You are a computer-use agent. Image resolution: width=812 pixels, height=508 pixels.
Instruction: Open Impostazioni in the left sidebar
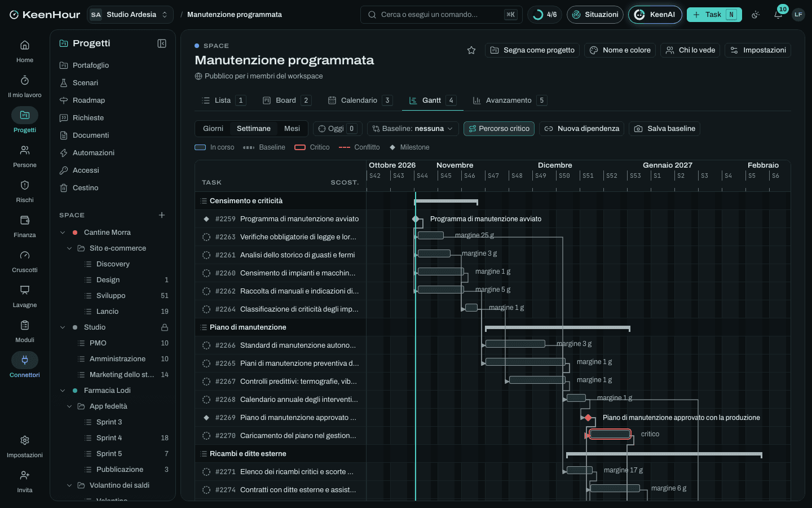pos(25,446)
